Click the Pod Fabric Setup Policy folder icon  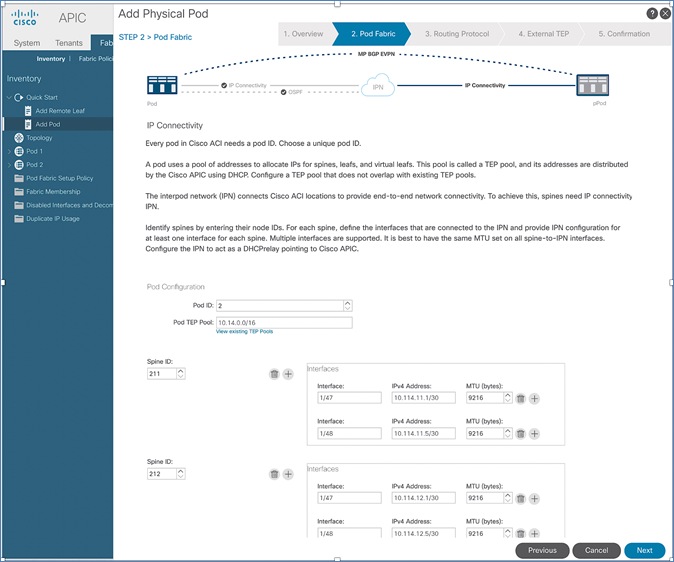click(19, 178)
